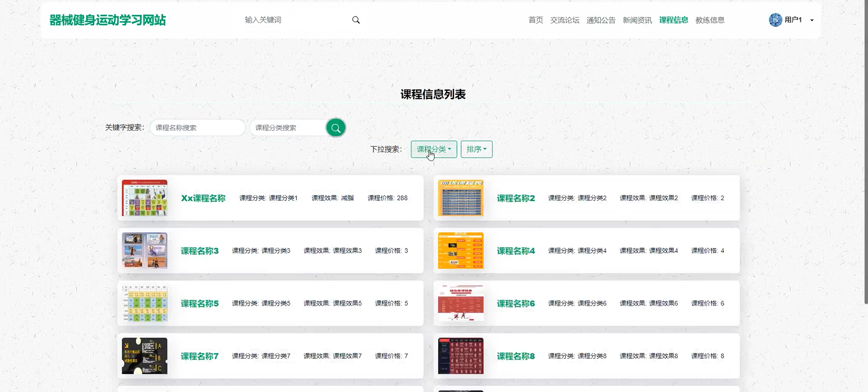Open the Xx课程名称 course thumbnail
This screenshot has height=392, width=868.
pos(144,198)
